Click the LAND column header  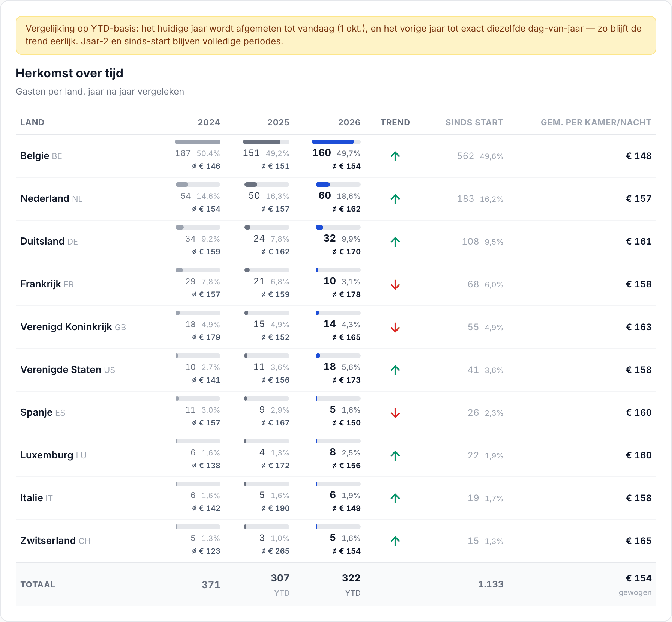coord(32,122)
